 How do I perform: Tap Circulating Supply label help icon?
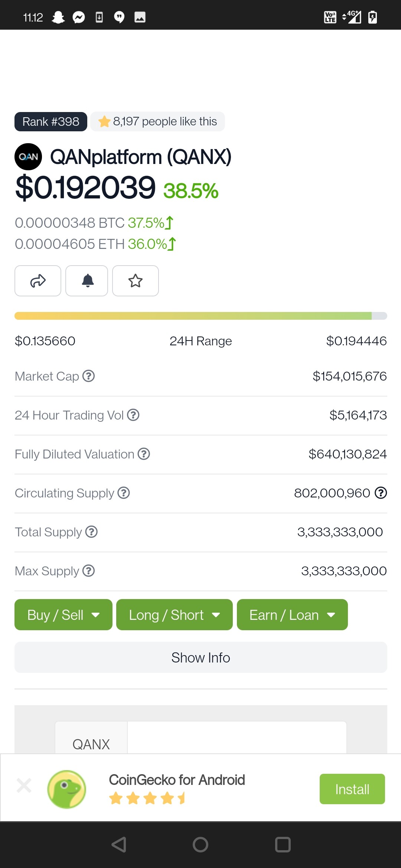[124, 493]
